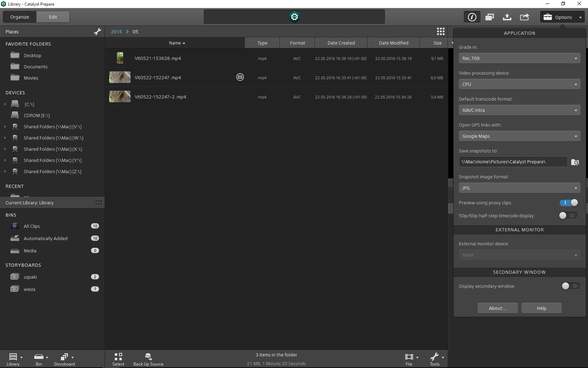The width and height of the screenshot is (588, 368).
Task: Select the Automatically Added bin
Action: point(52,238)
